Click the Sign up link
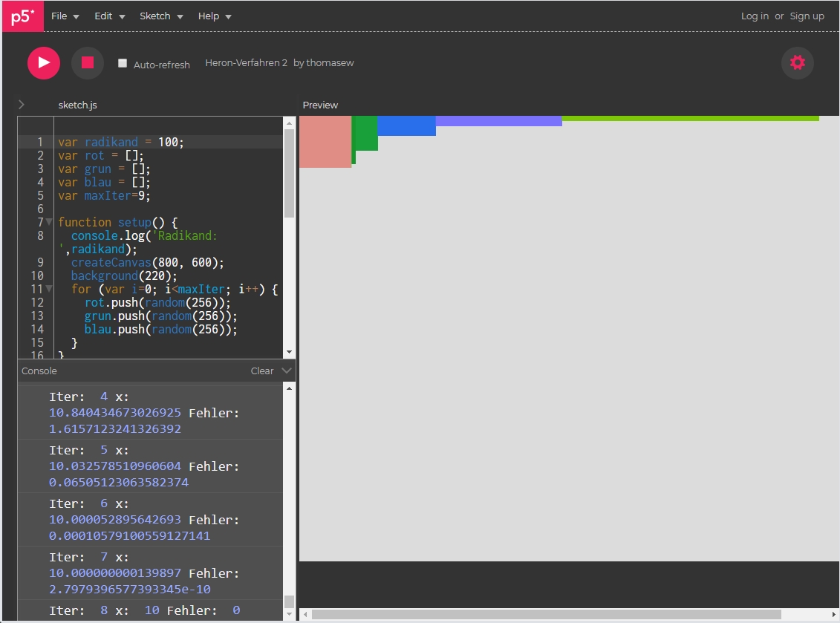 807,16
